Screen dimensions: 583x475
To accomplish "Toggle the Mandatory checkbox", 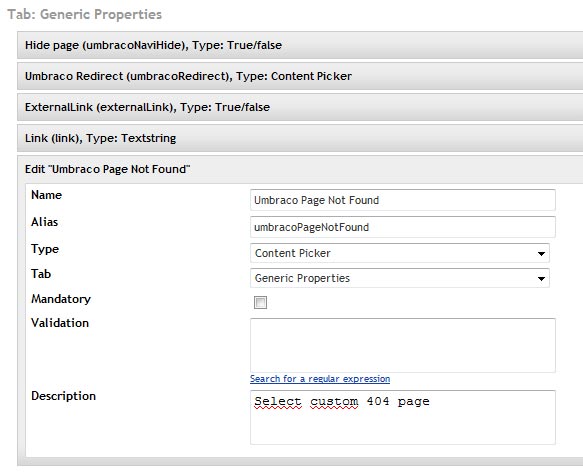I will click(260, 303).
